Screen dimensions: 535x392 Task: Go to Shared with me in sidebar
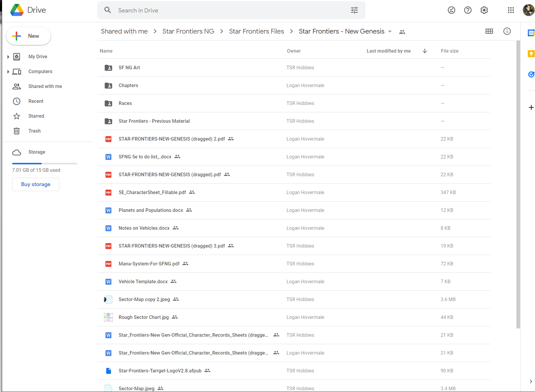pyautogui.click(x=45, y=86)
